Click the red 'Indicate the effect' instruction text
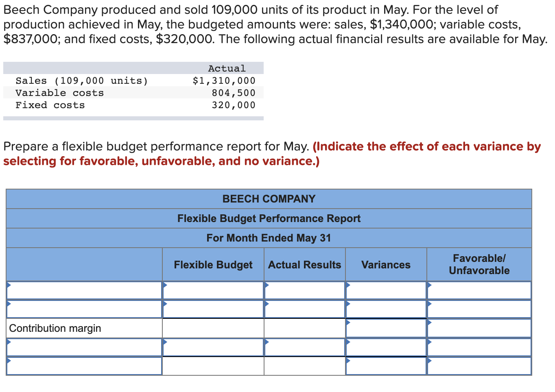The height and width of the screenshot is (392, 555). (x=272, y=154)
